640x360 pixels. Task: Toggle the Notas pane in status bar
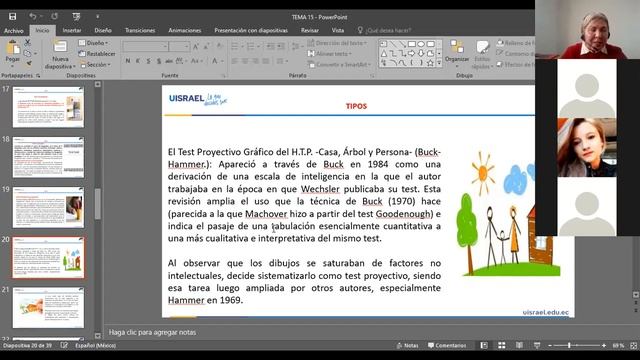tap(408, 345)
